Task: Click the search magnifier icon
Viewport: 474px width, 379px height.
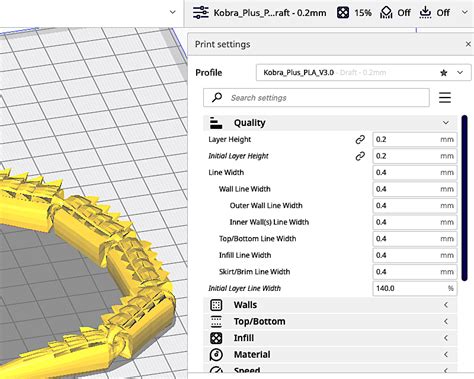Action: pyautogui.click(x=217, y=97)
